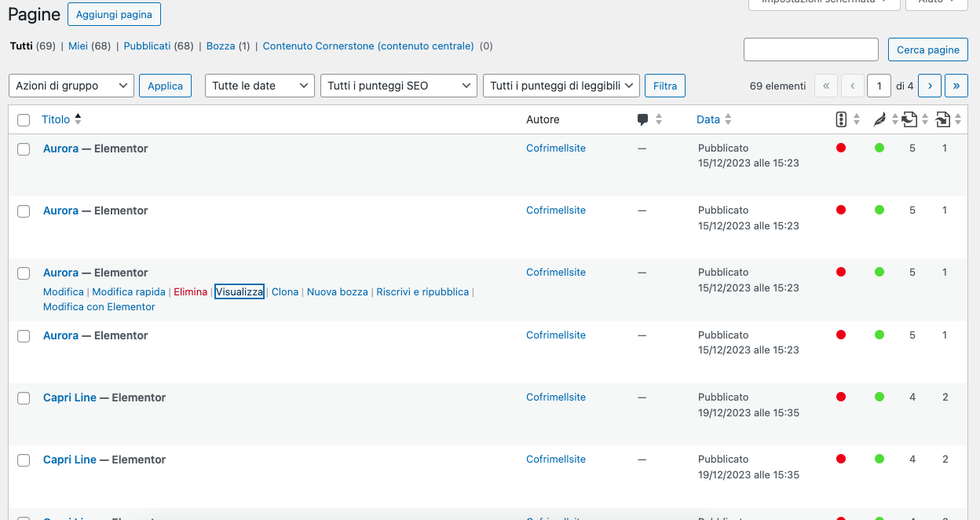The image size is (980, 520).
Task: Click the Modifica row action link
Action: pyautogui.click(x=64, y=291)
